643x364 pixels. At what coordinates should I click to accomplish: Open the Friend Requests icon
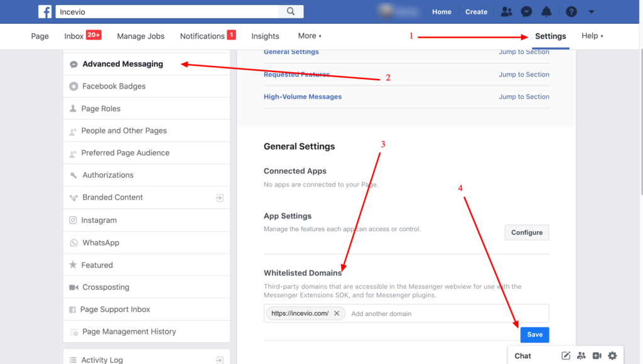point(506,11)
